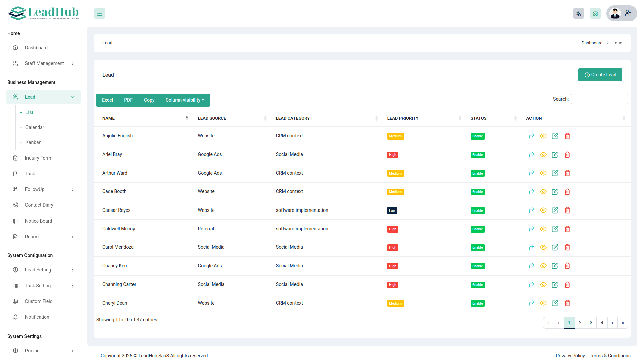Click convert arrow icon for Arthur Ward
Screen dimensions: 644x362
point(531,173)
